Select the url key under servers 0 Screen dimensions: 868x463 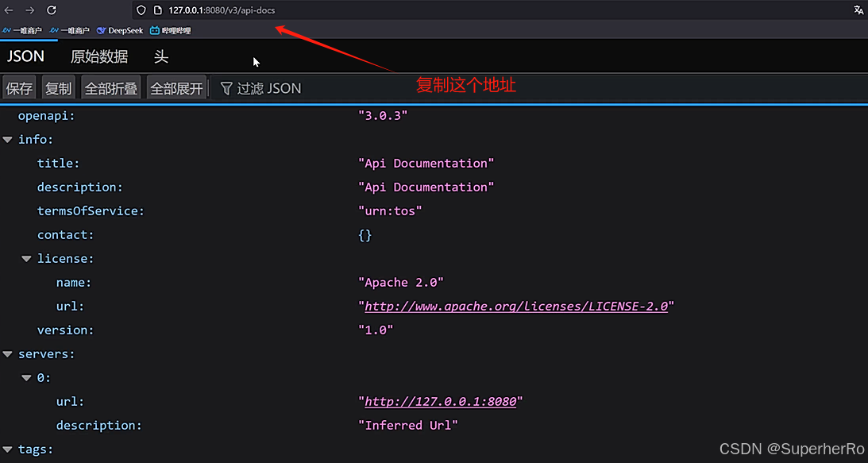pos(70,402)
